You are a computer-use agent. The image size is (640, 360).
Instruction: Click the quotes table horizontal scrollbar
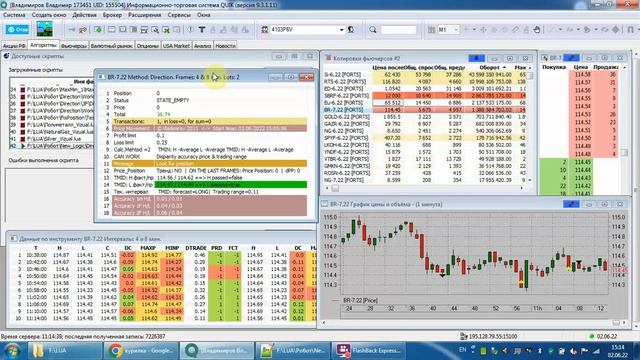tap(424, 188)
